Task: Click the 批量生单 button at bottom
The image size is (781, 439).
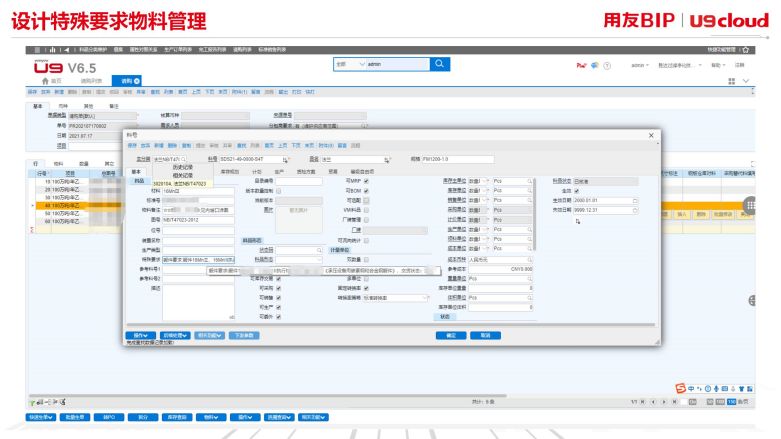Action: pyautogui.click(x=75, y=417)
